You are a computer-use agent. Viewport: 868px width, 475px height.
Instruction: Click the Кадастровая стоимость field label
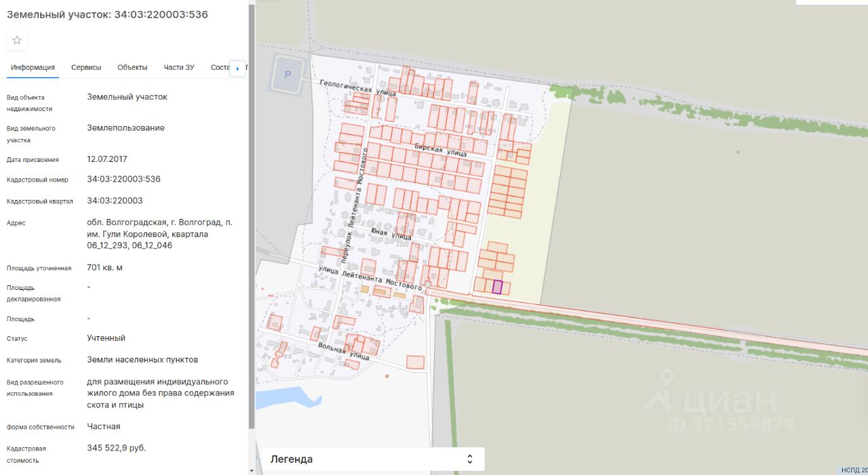pos(27,455)
